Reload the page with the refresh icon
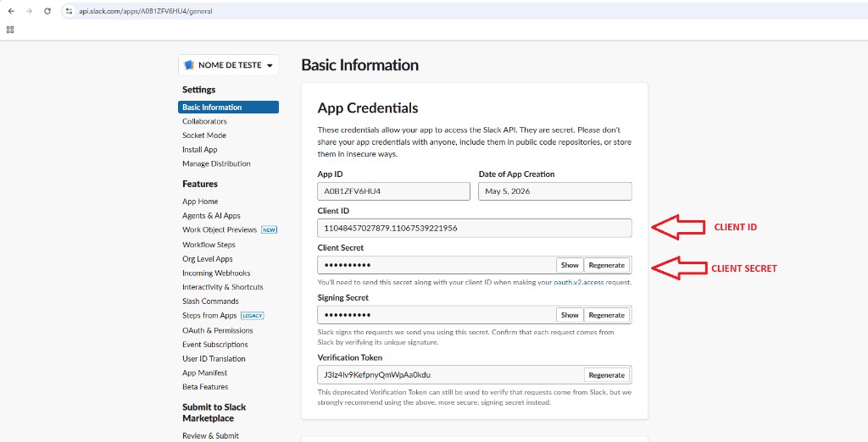The height and width of the screenshot is (442, 868). click(x=47, y=11)
